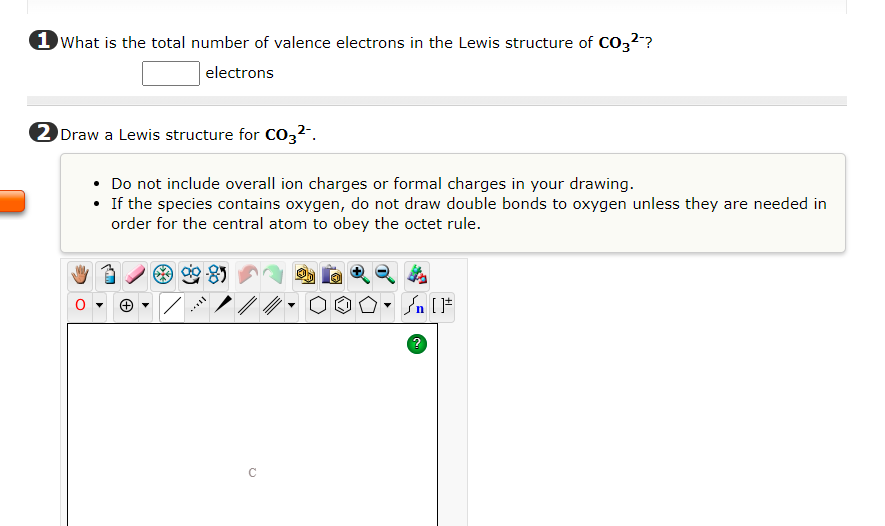Image resolution: width=885 pixels, height=526 pixels.
Task: Click the zoom in magnifier
Action: tap(360, 275)
